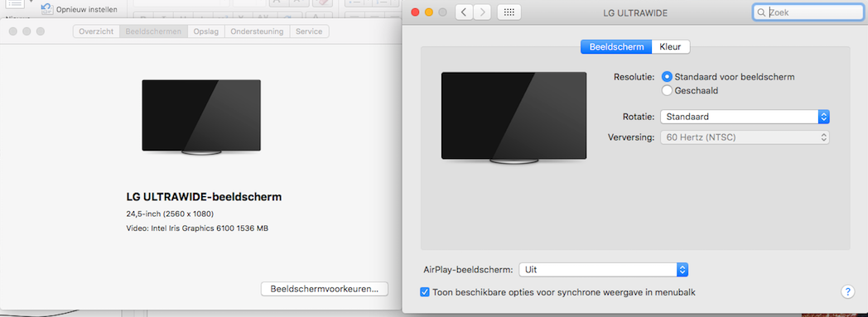
Task: Expand the AirPlay-beeldscherm dropdown
Action: 604,270
